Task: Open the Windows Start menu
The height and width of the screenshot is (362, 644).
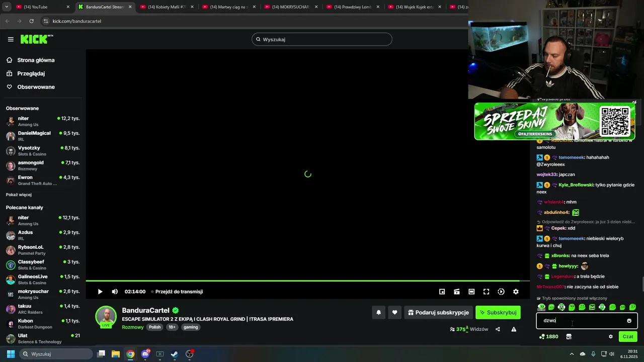Action: pos(11,354)
